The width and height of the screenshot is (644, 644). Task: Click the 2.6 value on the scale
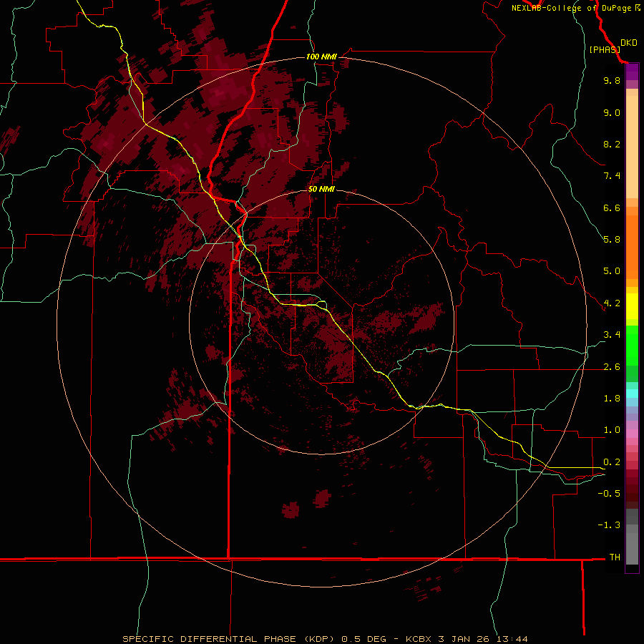(612, 367)
